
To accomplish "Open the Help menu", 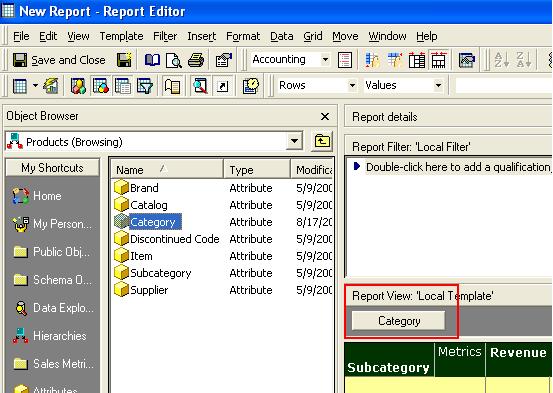I will pos(427,36).
